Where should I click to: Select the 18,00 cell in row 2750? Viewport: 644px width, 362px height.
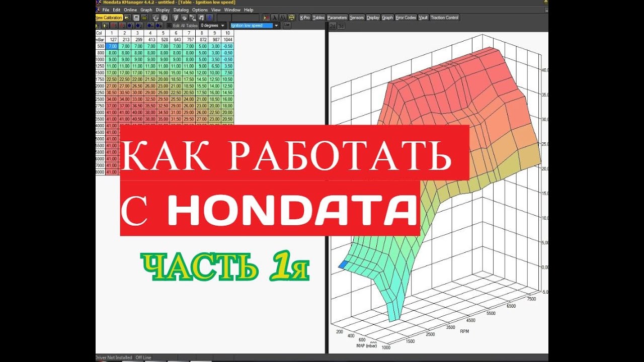coord(228,106)
